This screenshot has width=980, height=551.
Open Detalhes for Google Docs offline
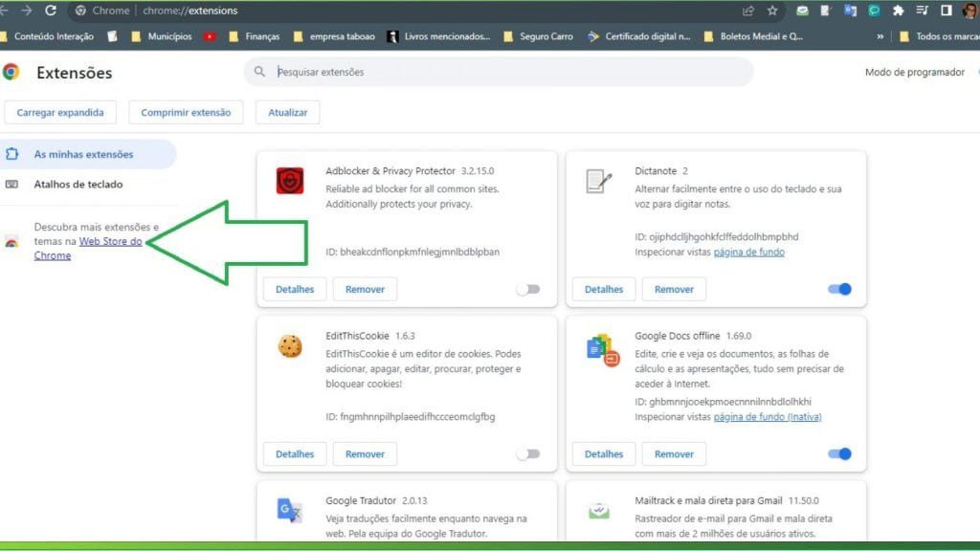604,454
